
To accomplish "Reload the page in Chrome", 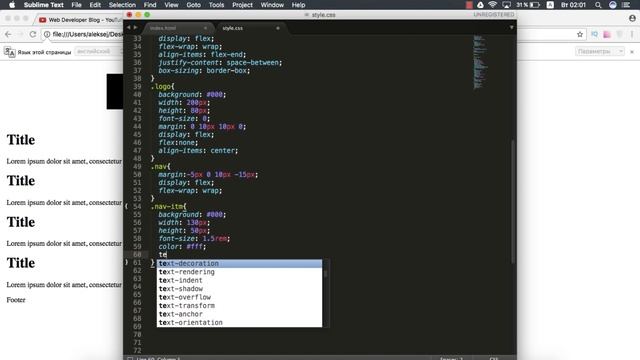I will click(x=33, y=34).
